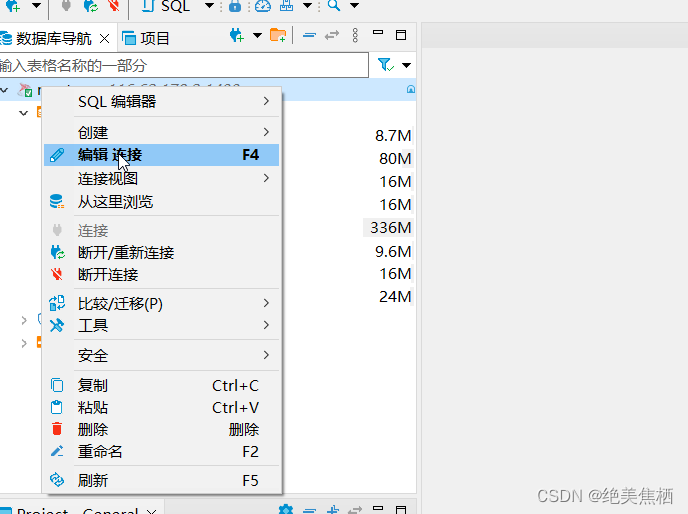Select 断开/重新连接 menu entry
This screenshot has width=688, height=514.
point(161,252)
